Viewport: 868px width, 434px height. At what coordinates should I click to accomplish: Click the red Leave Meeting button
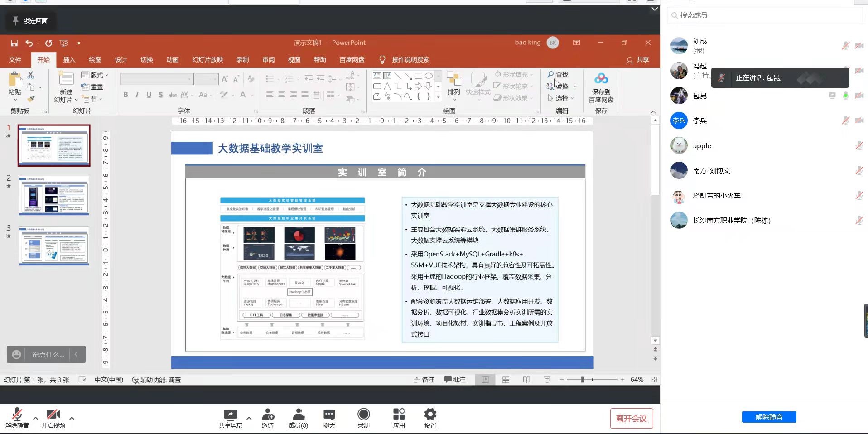[x=631, y=419]
